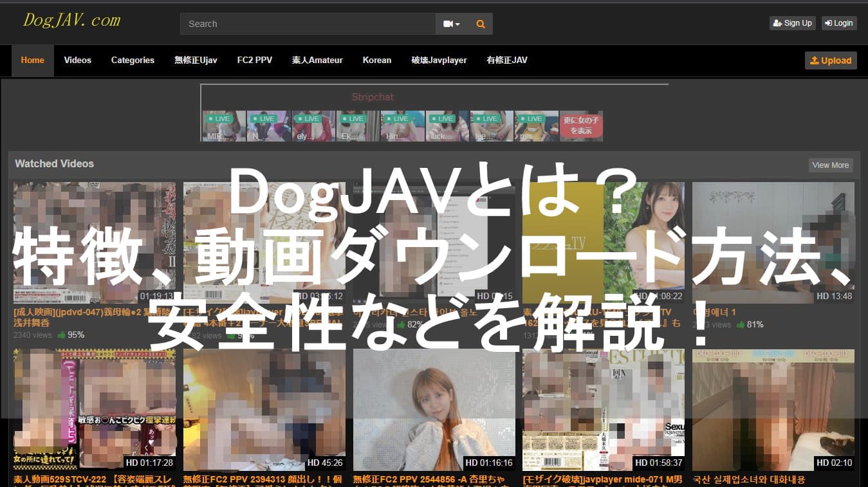868x487 pixels.
Task: Select the Home tab
Action: pyautogui.click(x=33, y=60)
